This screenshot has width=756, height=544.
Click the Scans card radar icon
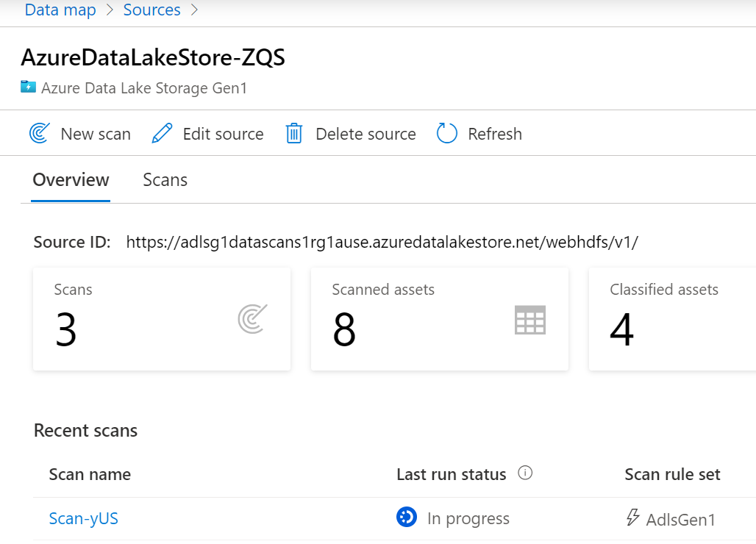coord(252,320)
